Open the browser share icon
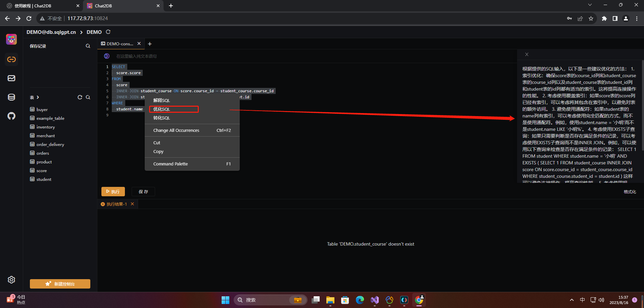The height and width of the screenshot is (308, 644). (580, 18)
